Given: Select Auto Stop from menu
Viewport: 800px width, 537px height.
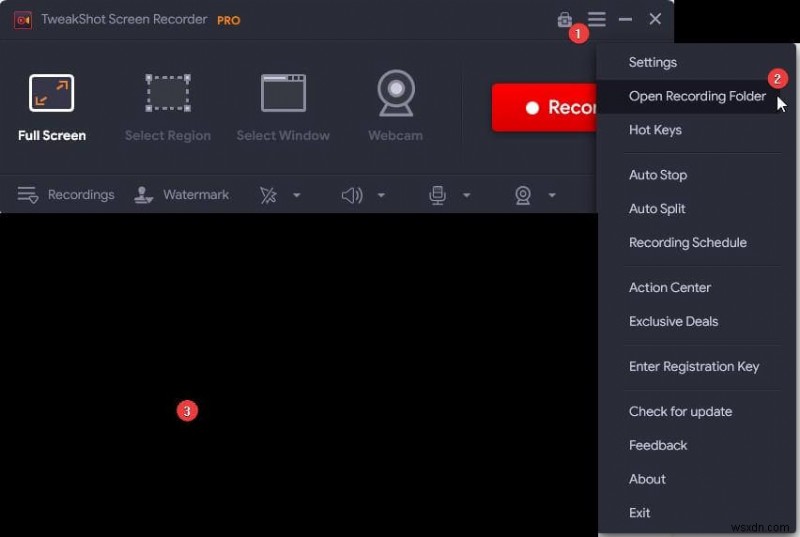Looking at the screenshot, I should [x=658, y=175].
